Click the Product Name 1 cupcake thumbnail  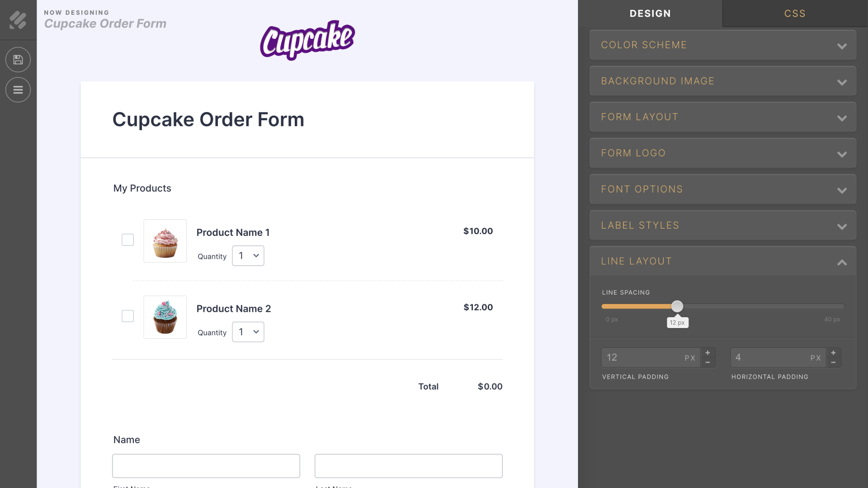[165, 241]
